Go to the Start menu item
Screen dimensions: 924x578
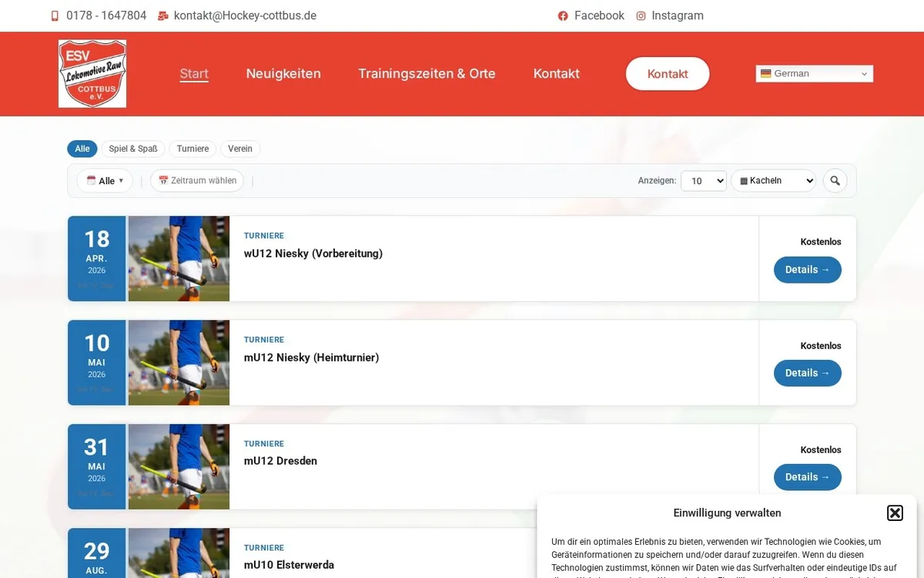click(194, 74)
